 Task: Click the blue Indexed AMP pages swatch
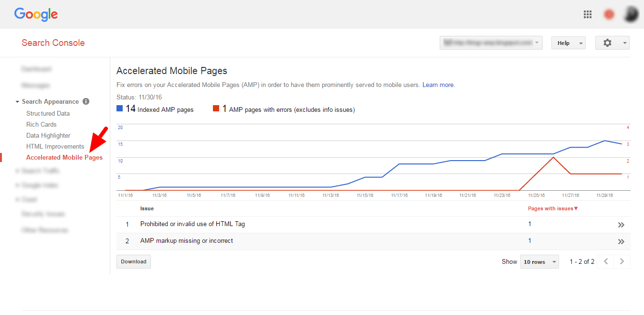(x=120, y=109)
